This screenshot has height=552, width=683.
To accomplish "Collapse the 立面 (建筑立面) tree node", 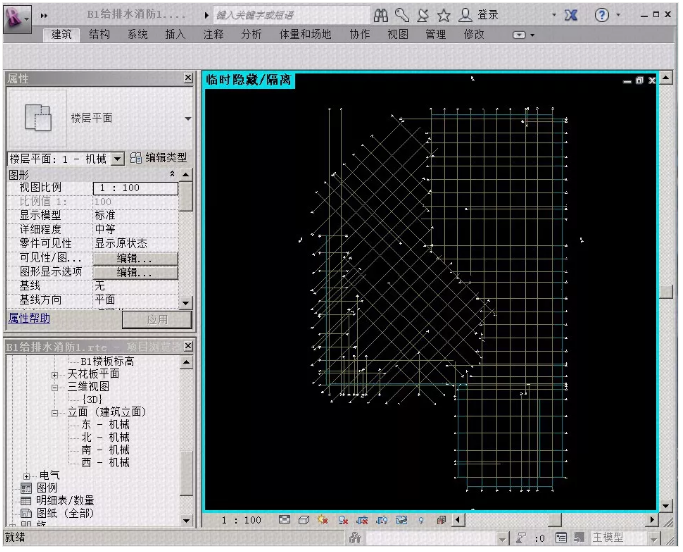I will [55, 413].
